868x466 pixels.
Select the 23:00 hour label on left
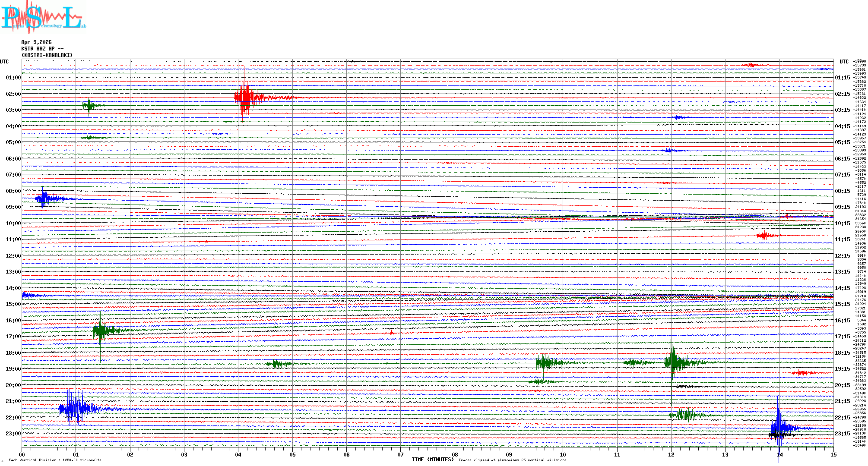pos(13,434)
